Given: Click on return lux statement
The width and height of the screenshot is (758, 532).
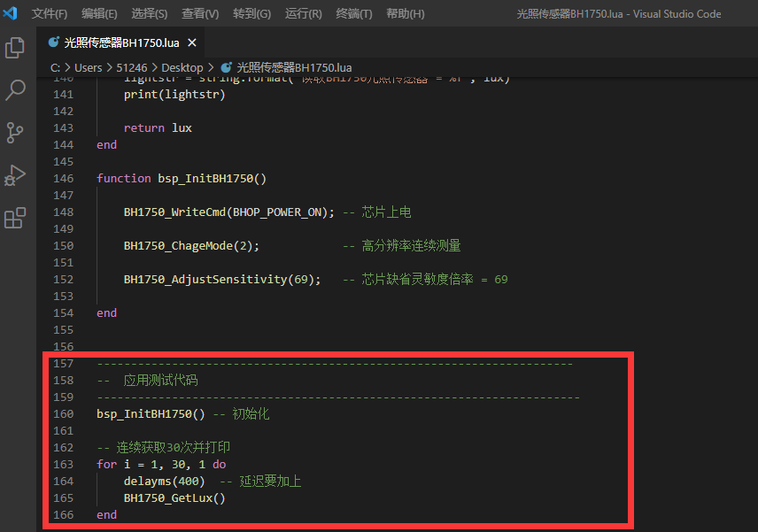Looking at the screenshot, I should click(158, 128).
